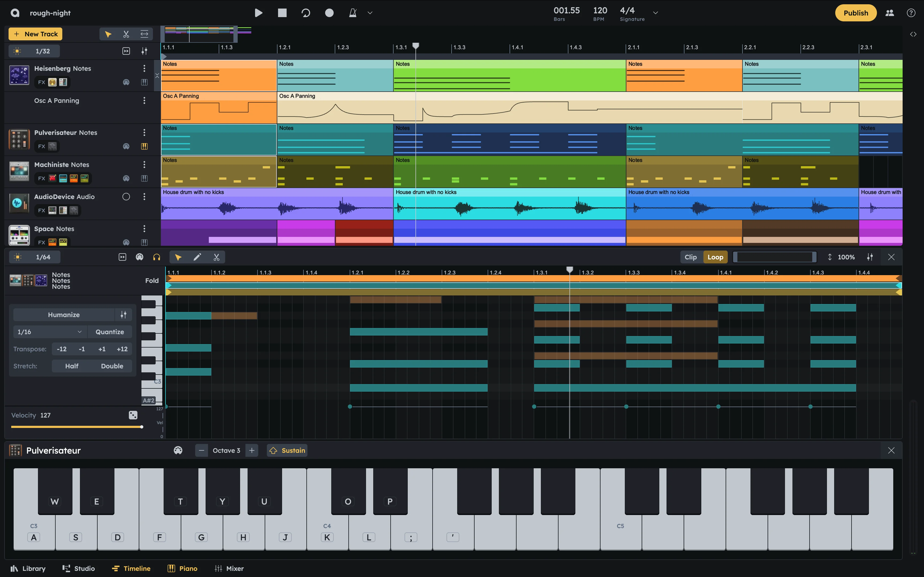Toggle Sustain on the Pulverisateur keyboard
The image size is (924, 577).
(287, 450)
